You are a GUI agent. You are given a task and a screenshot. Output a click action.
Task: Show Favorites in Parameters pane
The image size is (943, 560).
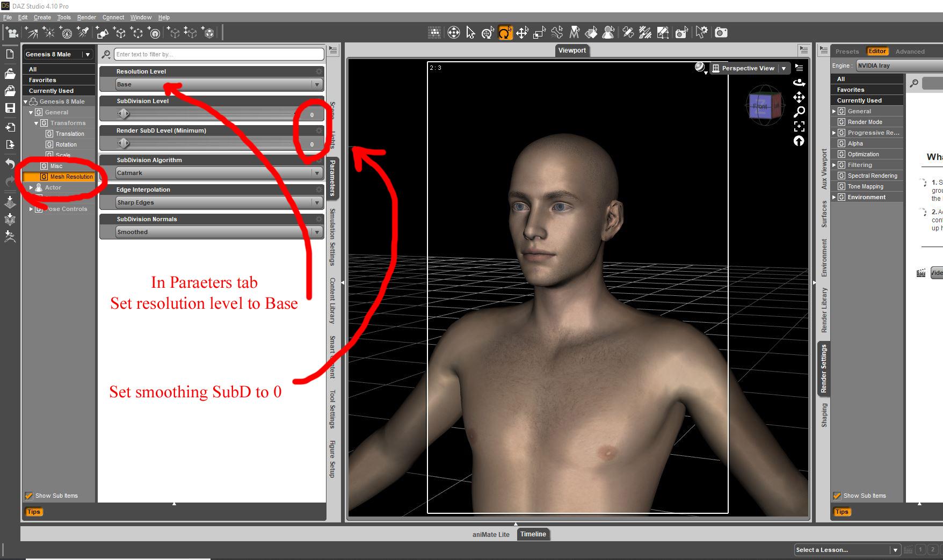[59, 80]
